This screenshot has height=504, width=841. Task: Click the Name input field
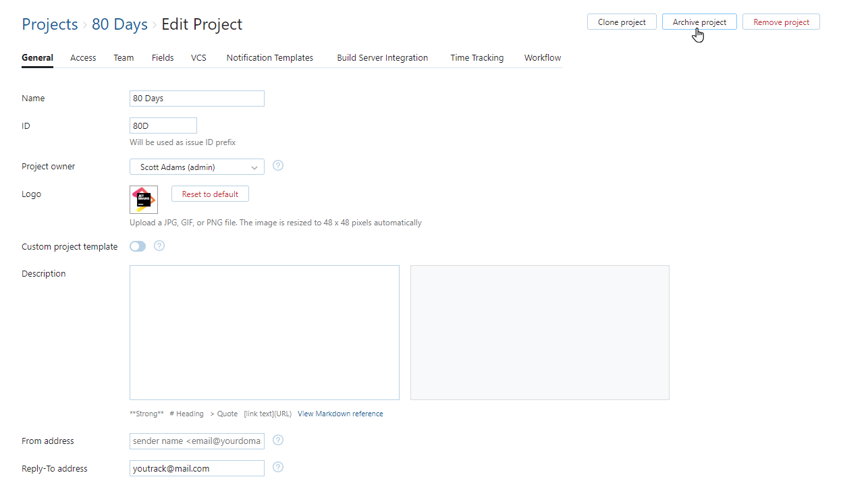(196, 98)
